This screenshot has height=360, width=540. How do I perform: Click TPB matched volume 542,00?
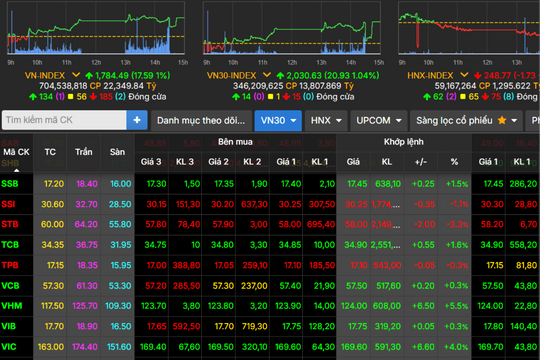pyautogui.click(x=387, y=265)
